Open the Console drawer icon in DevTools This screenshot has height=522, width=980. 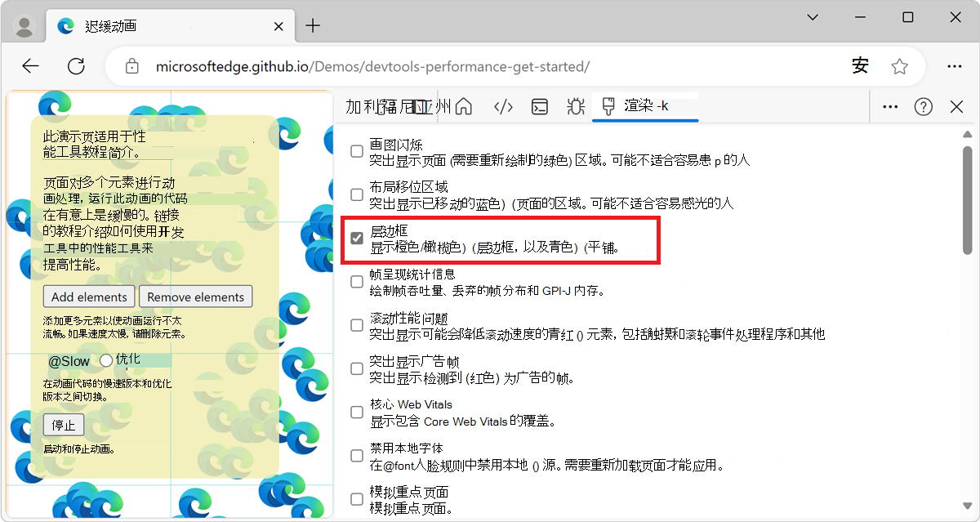539,106
